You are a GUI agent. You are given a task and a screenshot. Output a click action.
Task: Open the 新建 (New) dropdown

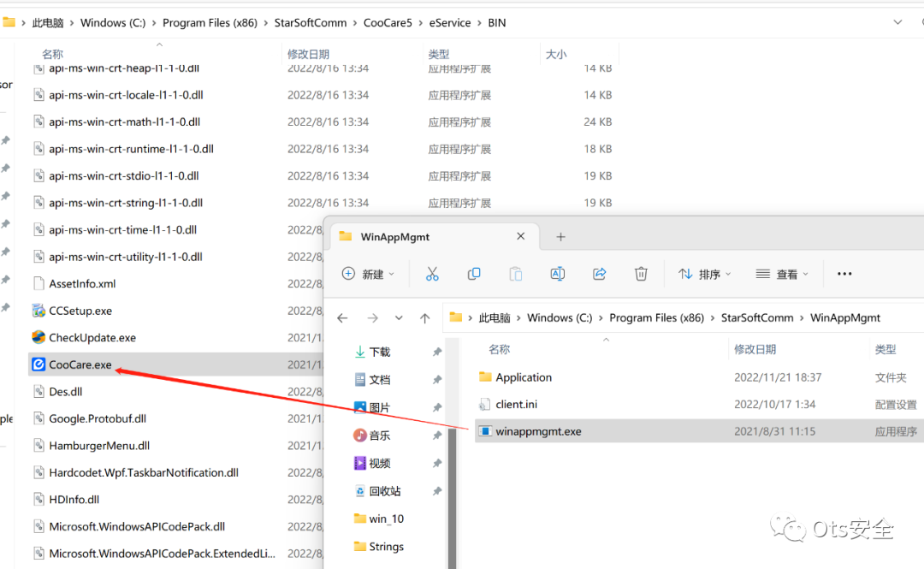tap(368, 274)
